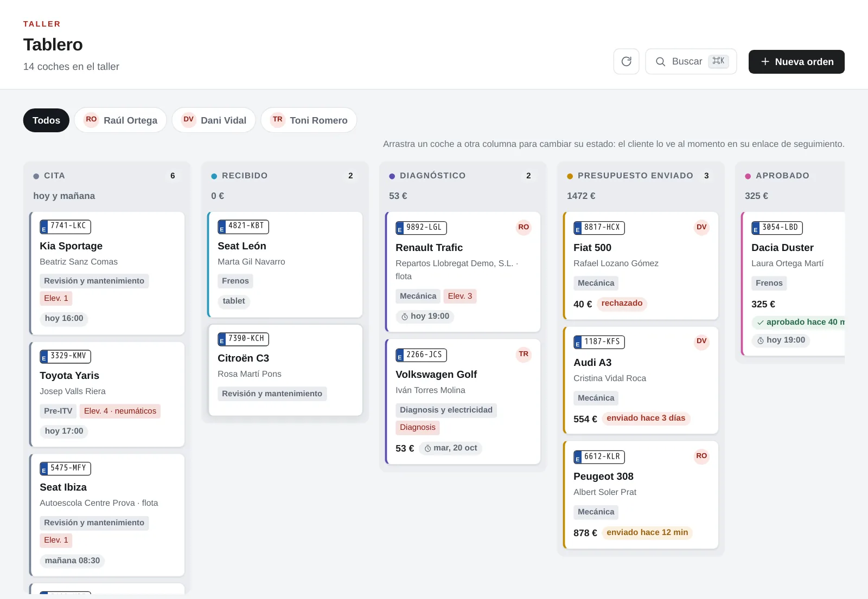
Task: Filter board by Dani Vidal
Action: [x=214, y=120]
